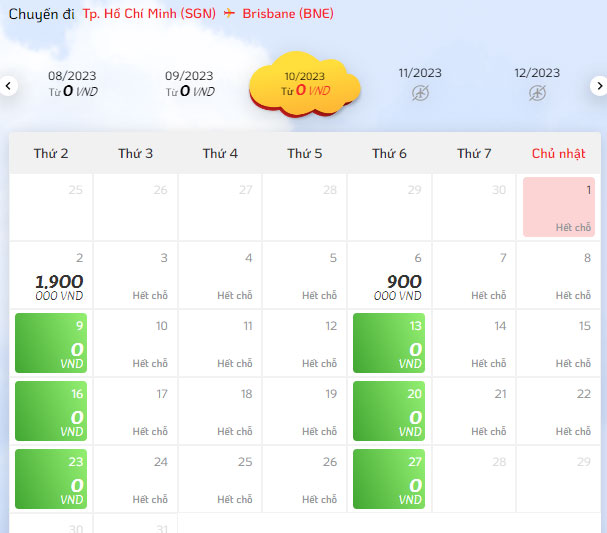Click greyed September 30 cell in first row

pyautogui.click(x=474, y=207)
